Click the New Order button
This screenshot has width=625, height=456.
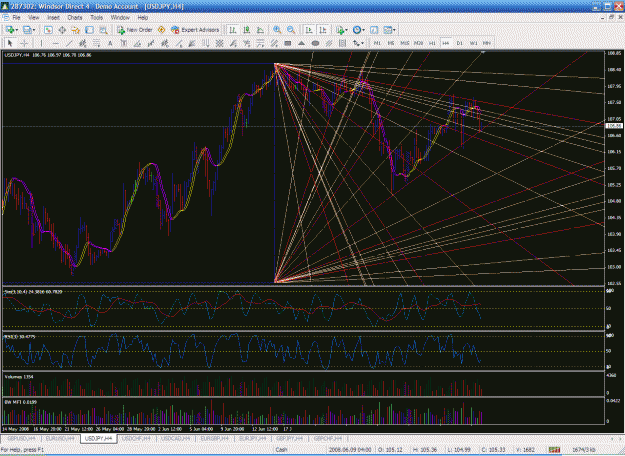click(135, 30)
